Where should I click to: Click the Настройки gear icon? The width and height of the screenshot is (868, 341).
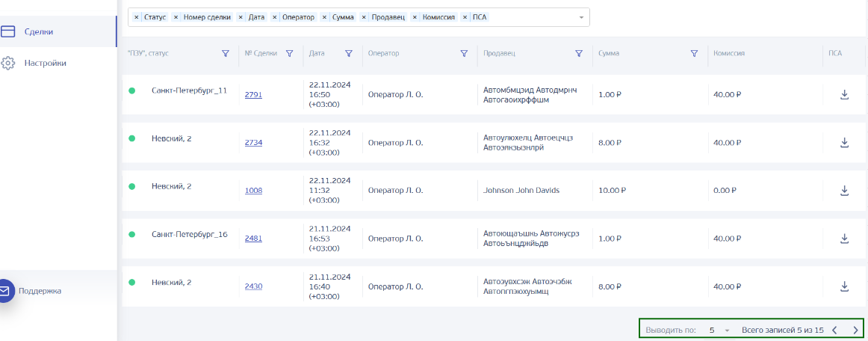tap(7, 64)
